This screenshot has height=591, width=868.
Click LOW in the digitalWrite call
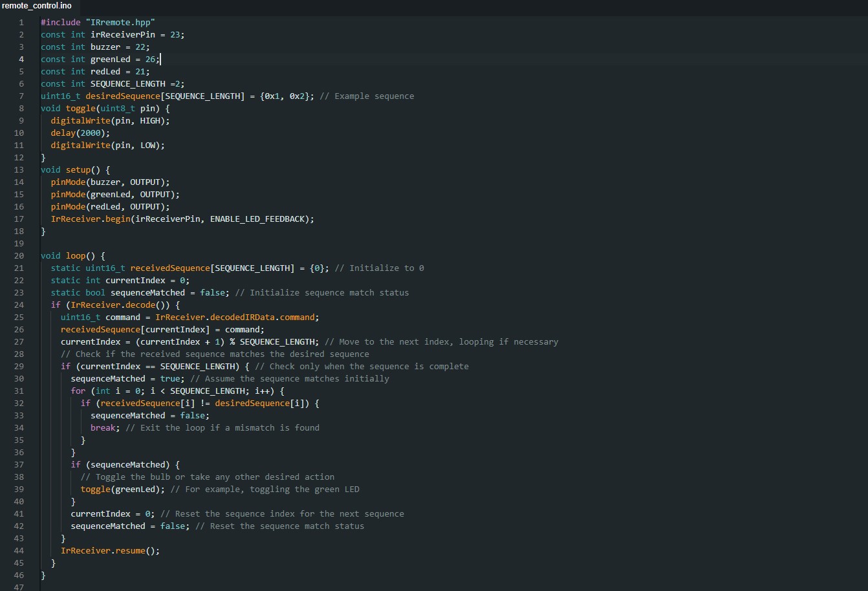(148, 145)
